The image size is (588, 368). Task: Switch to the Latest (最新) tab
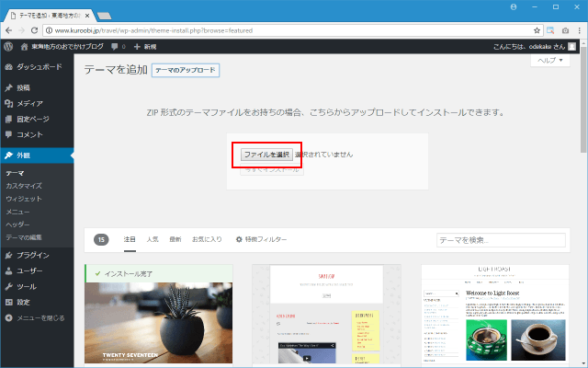point(175,239)
